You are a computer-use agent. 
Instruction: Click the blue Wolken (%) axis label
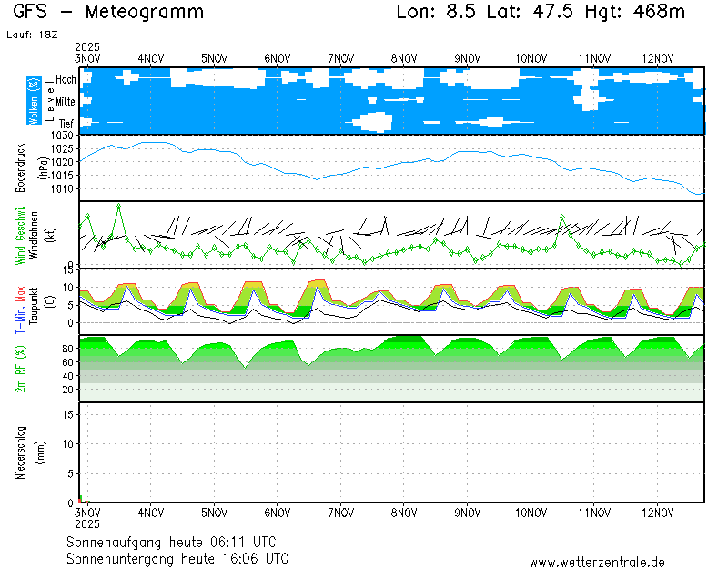[34, 100]
